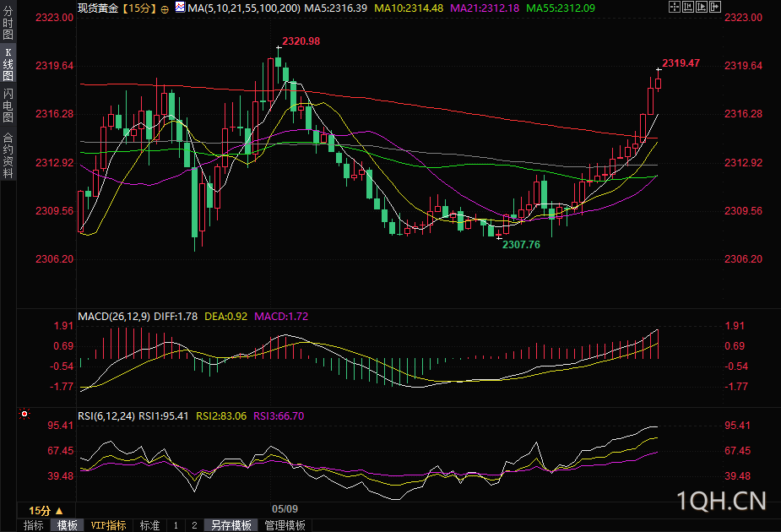Switch to 闪电图 side tab
Viewport: 781px width, 532px height.
[8, 105]
